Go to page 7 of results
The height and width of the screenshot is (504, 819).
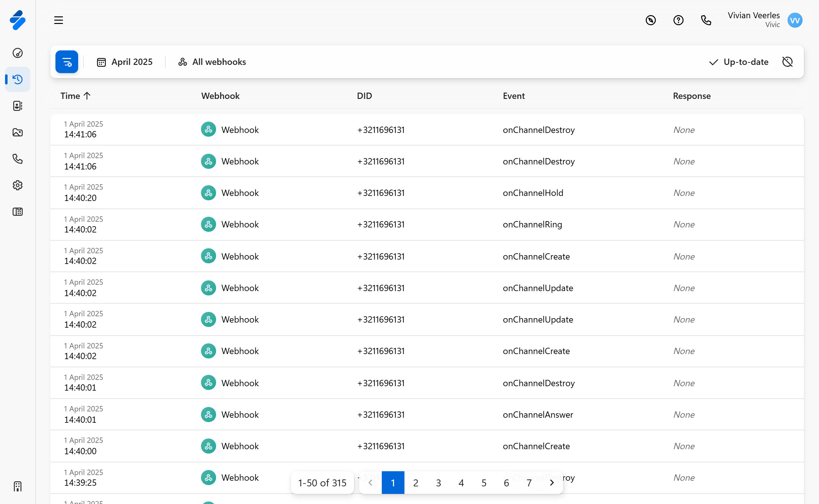(x=529, y=483)
